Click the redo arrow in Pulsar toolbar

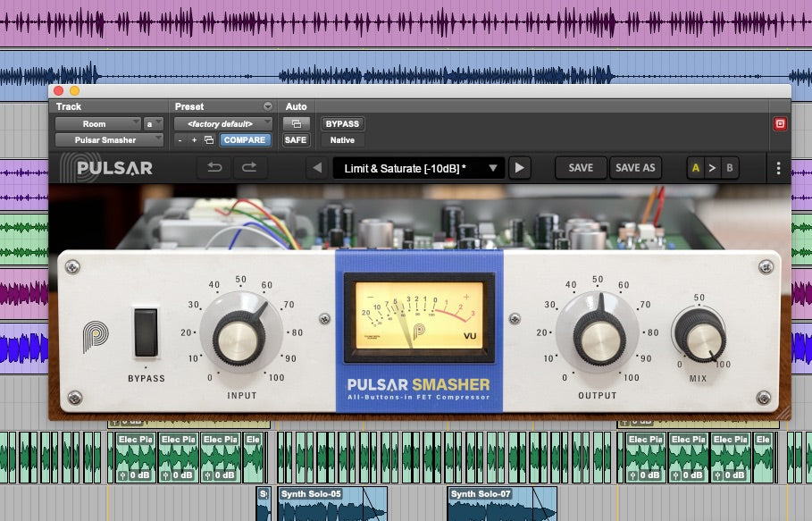click(249, 167)
